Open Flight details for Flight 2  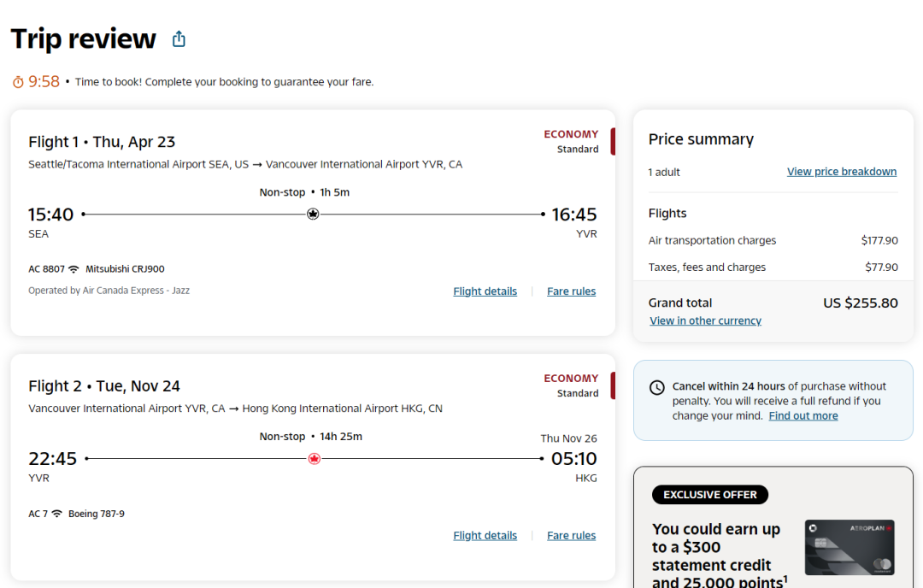point(485,536)
